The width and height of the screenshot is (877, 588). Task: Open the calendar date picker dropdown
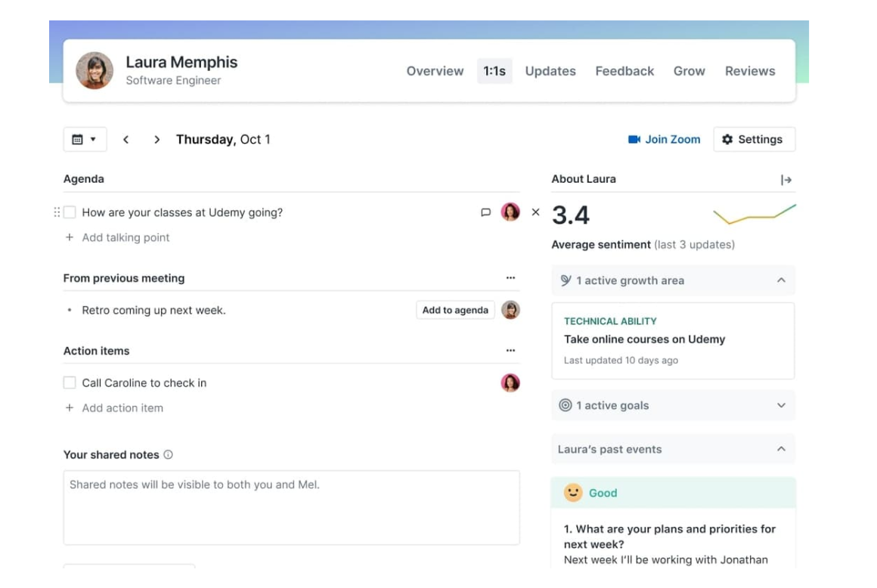(x=85, y=139)
